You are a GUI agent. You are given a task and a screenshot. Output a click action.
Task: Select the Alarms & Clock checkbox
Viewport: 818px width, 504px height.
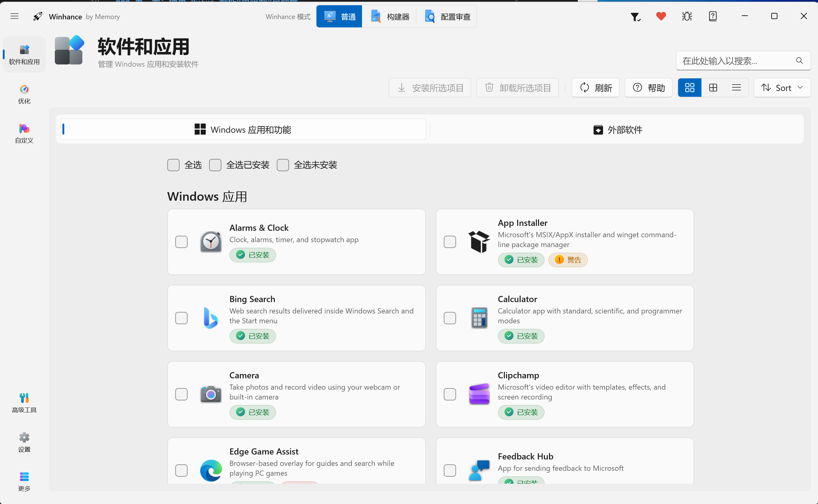coord(181,242)
